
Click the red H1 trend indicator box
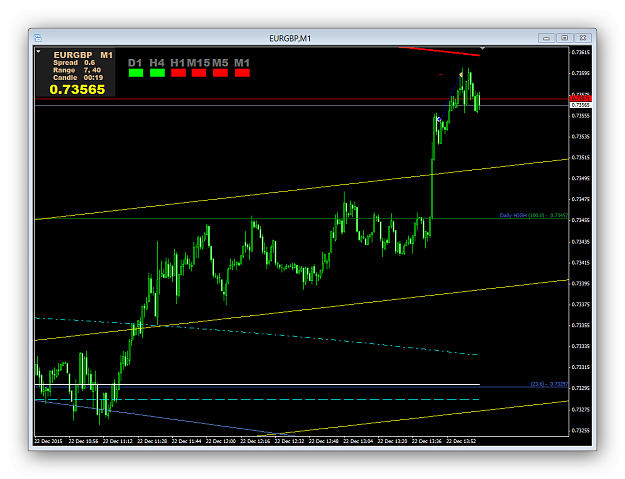178,73
